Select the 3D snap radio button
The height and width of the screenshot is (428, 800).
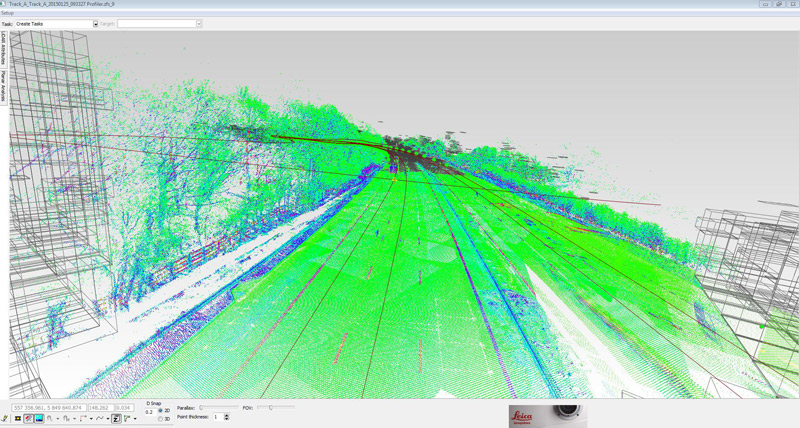pyautogui.click(x=161, y=419)
